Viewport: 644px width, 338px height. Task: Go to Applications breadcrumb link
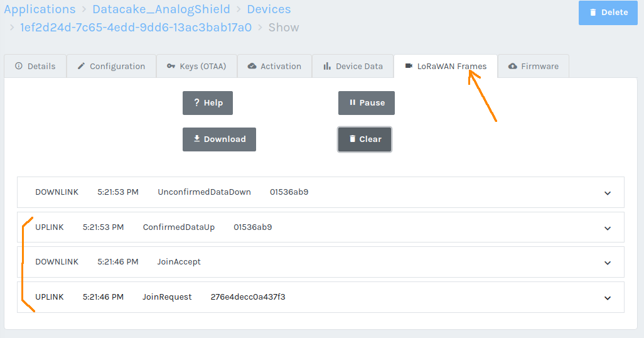(40, 9)
